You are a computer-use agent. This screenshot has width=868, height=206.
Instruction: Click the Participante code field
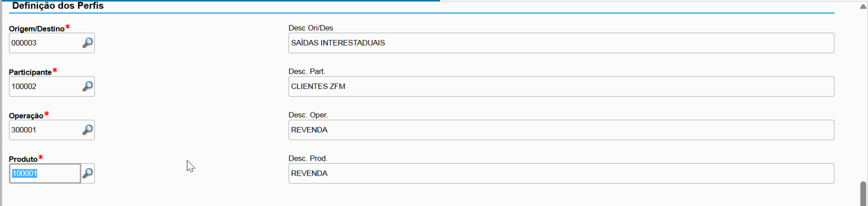tap(44, 87)
